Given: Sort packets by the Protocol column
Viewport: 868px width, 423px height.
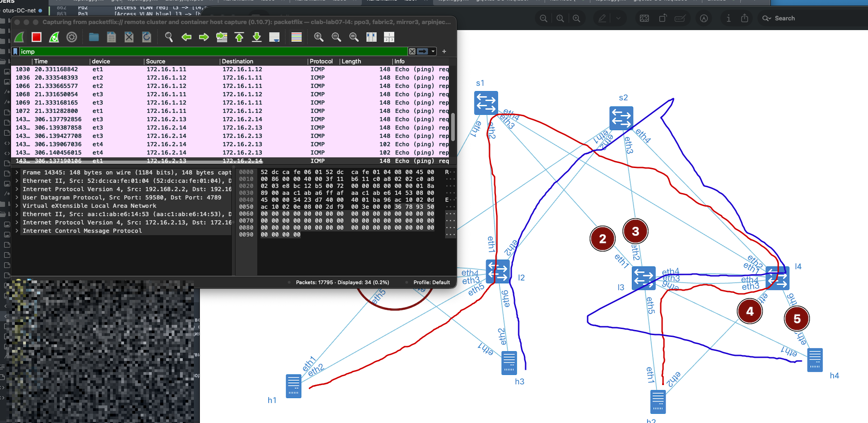Looking at the screenshot, I should point(321,61).
